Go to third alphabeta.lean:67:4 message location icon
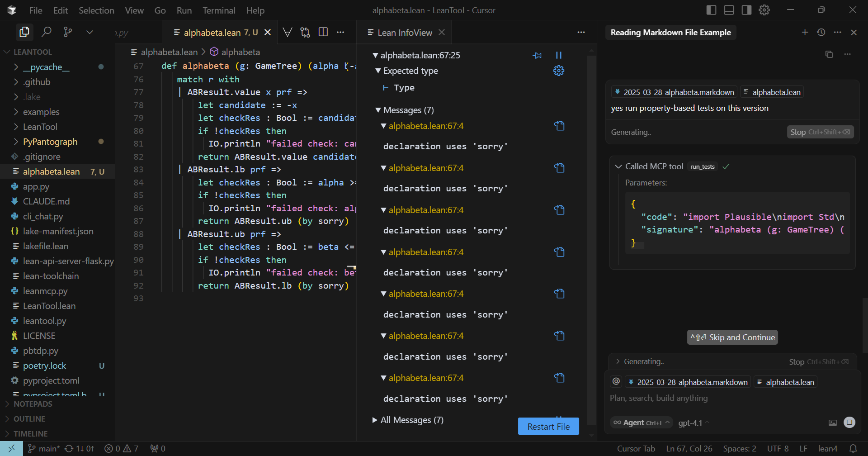This screenshot has height=456, width=868. [x=559, y=210]
